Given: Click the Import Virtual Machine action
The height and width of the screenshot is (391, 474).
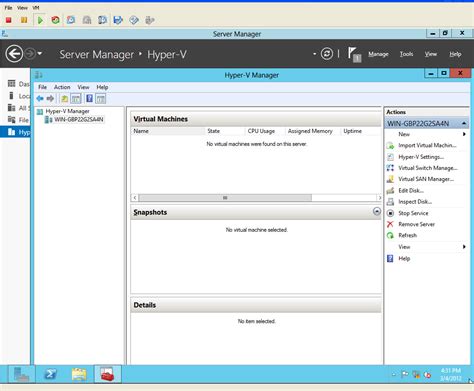Looking at the screenshot, I should tap(427, 146).
